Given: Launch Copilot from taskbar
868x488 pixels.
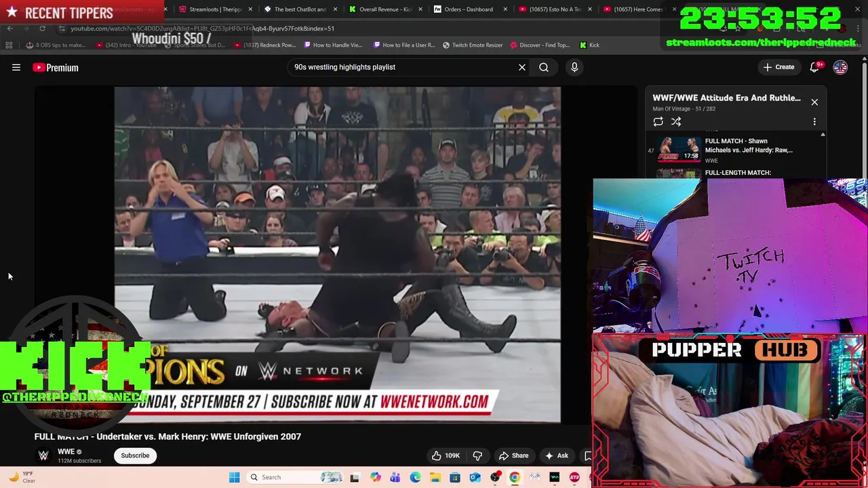Looking at the screenshot, I should pyautogui.click(x=375, y=477).
